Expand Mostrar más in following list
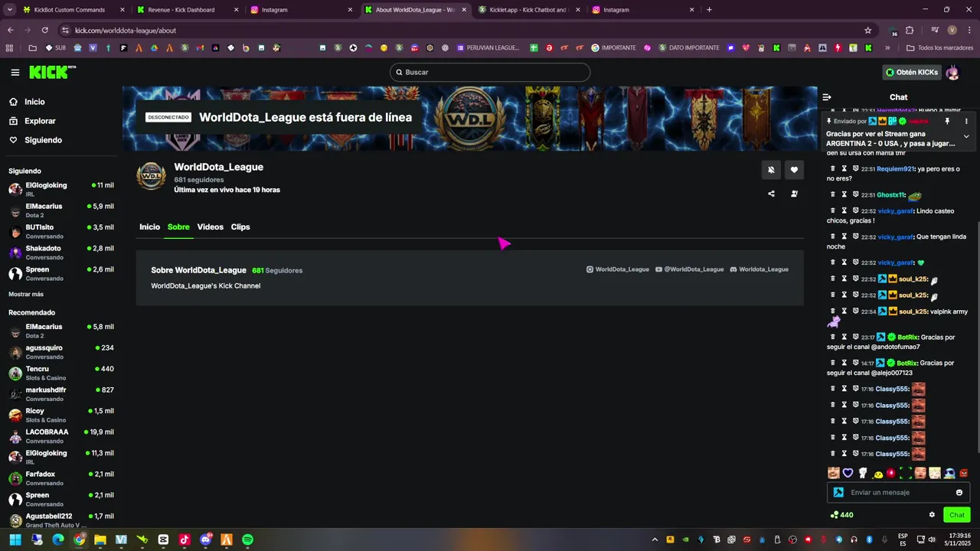 click(x=26, y=294)
